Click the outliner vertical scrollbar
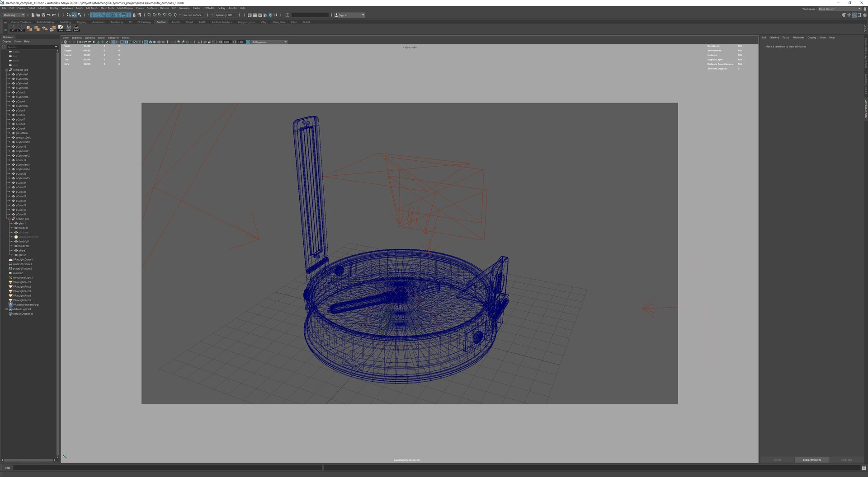The image size is (868, 477). (57, 253)
